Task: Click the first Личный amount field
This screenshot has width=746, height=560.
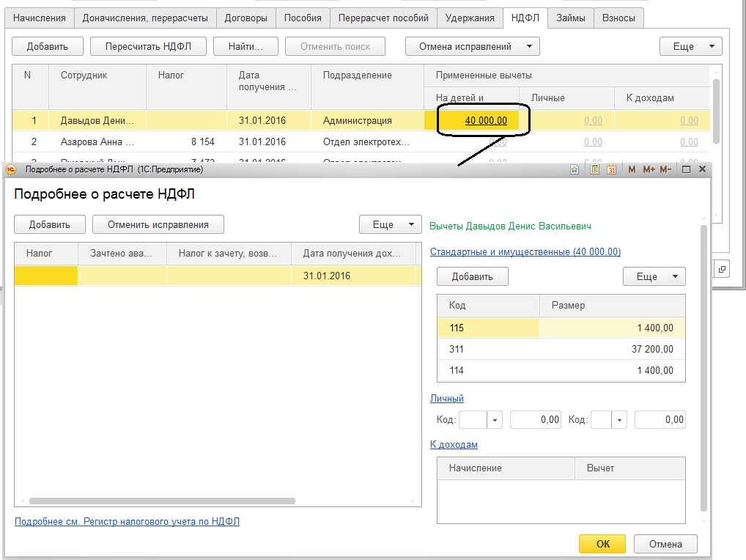Action: (x=536, y=420)
